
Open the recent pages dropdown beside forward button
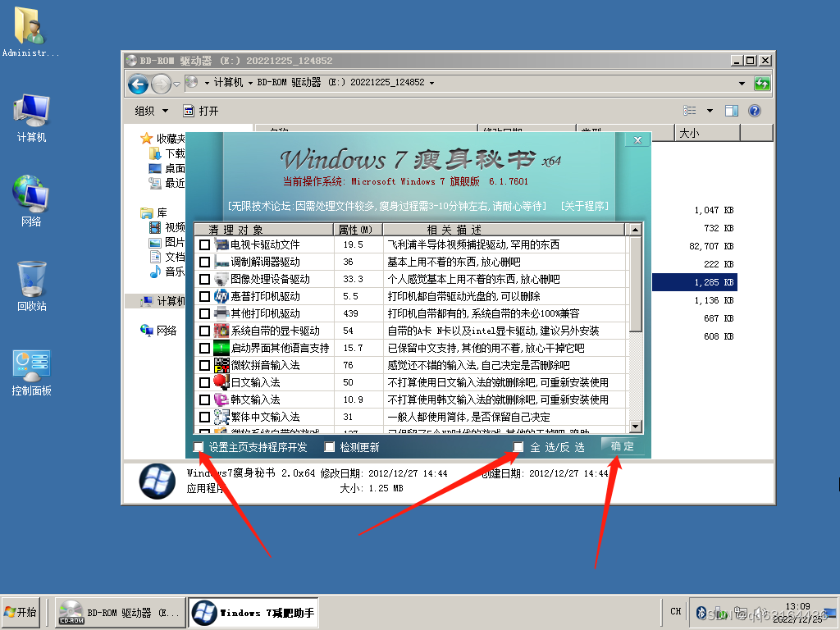point(176,84)
